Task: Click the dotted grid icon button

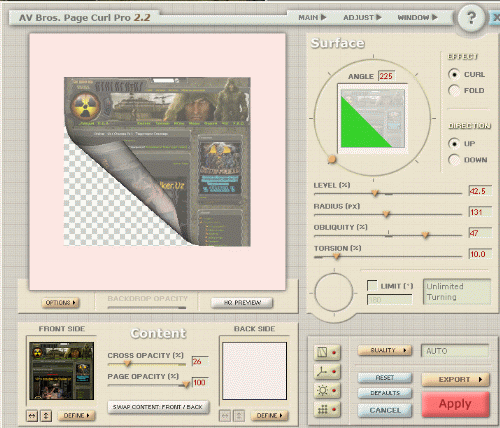Action: pos(327,409)
